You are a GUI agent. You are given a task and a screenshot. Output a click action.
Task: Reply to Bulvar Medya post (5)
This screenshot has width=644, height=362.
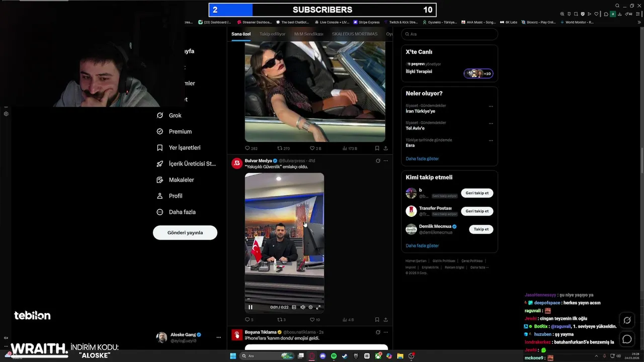point(249,320)
